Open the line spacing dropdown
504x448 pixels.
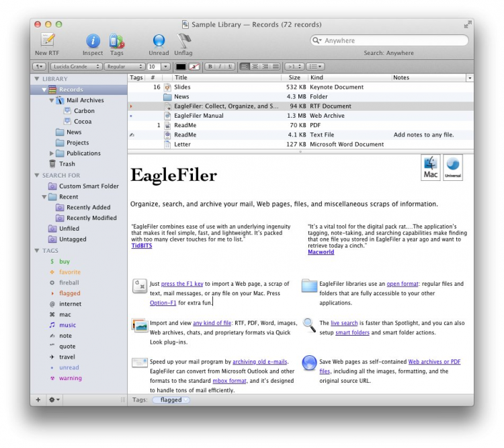pos(294,67)
